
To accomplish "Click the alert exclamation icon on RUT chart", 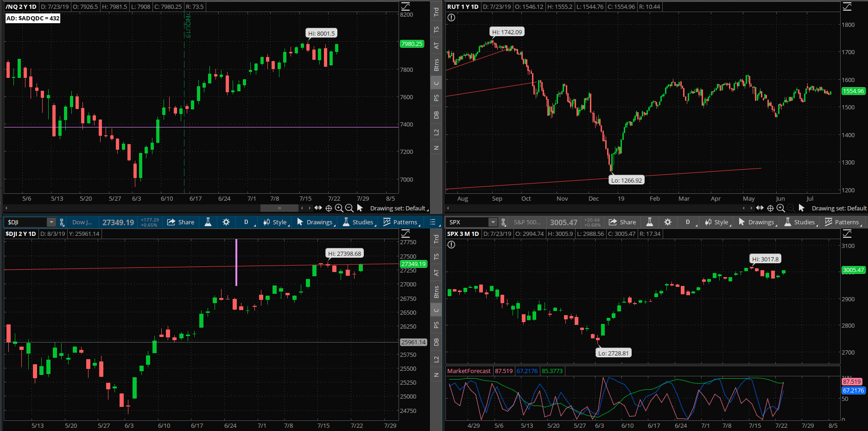I will click(x=451, y=18).
